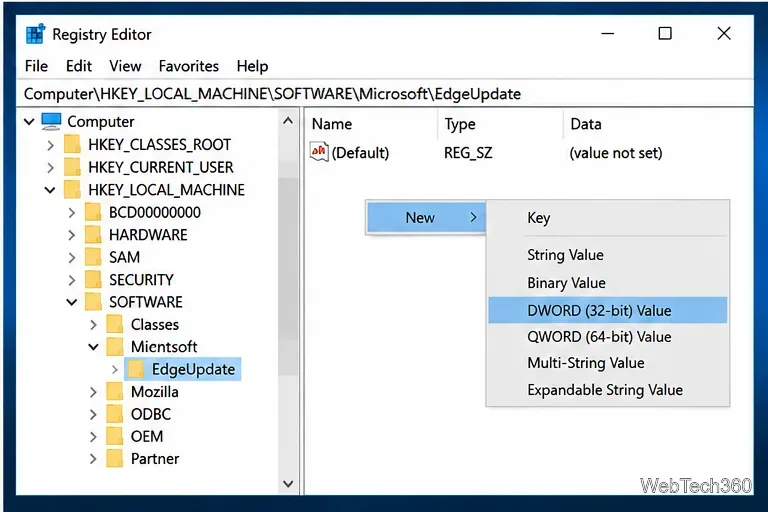Expand the EdgeUpdate key
768x512 pixels.
tap(115, 369)
